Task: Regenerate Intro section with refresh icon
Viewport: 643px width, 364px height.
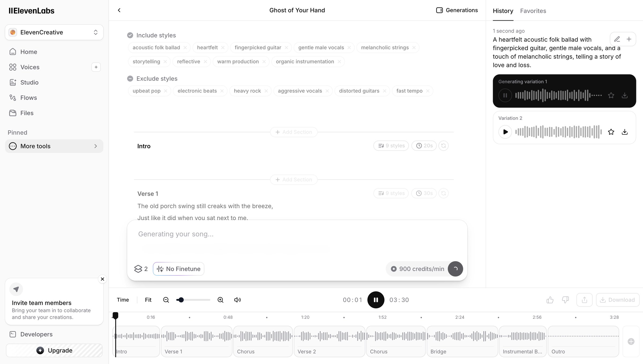Action: pos(443,146)
